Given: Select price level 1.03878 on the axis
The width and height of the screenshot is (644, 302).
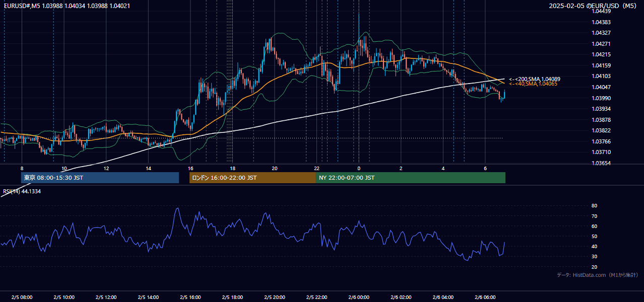Looking at the screenshot, I should (601, 120).
